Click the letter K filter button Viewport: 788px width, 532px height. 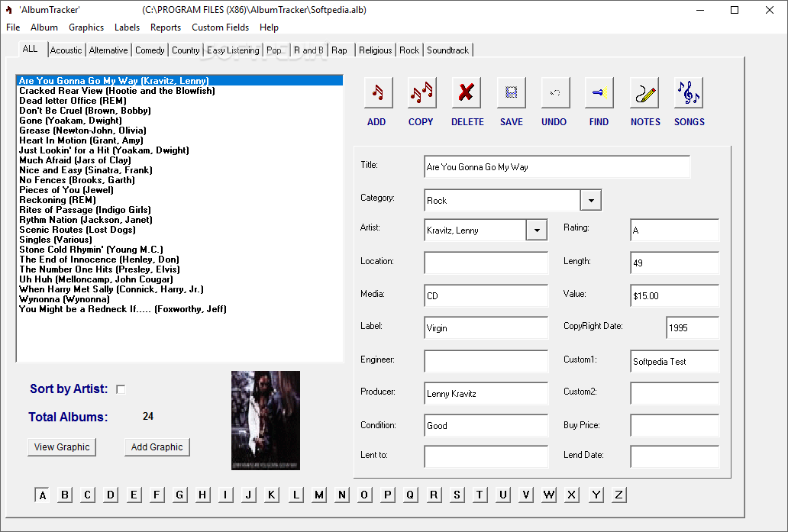[271, 495]
